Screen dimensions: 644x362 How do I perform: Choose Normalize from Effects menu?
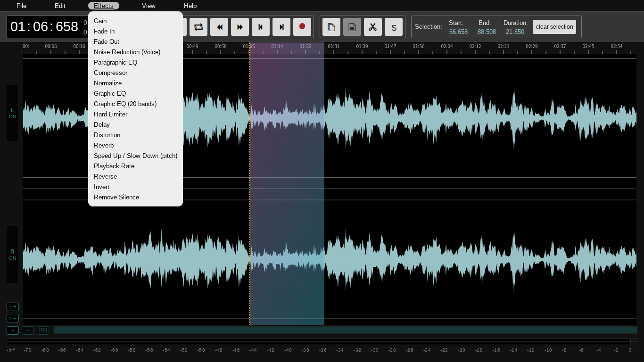107,83
